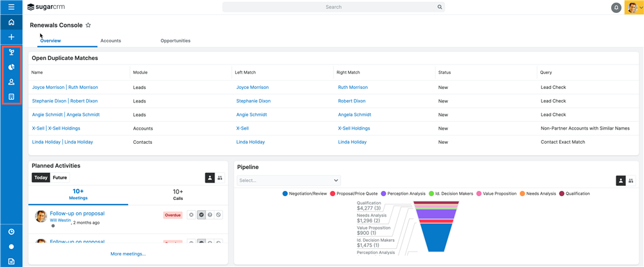
Task: Click the Negotiation/Review blue legend swatch
Action: point(285,193)
